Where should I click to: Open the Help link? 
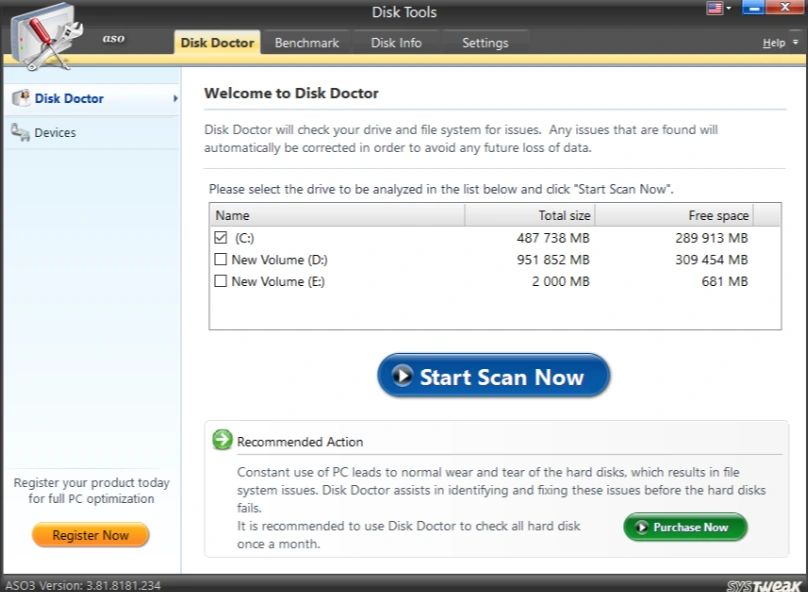click(773, 43)
